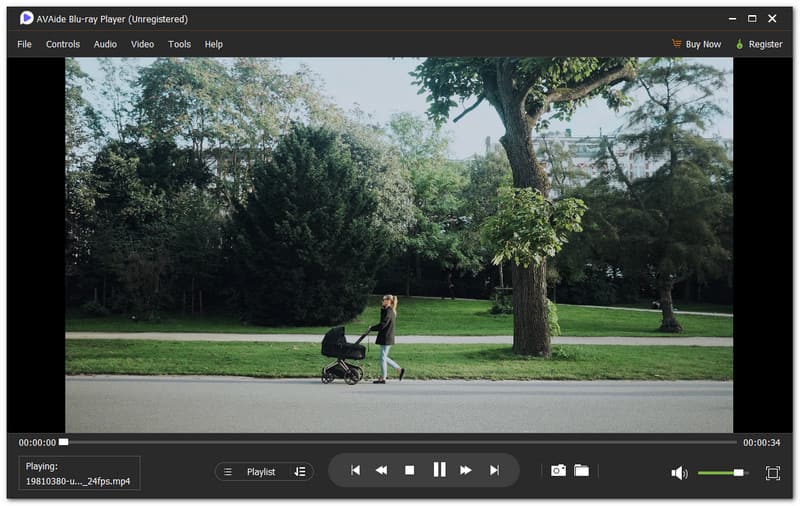Image resolution: width=800 pixels, height=506 pixels.
Task: Skip to the previous track
Action: point(355,470)
